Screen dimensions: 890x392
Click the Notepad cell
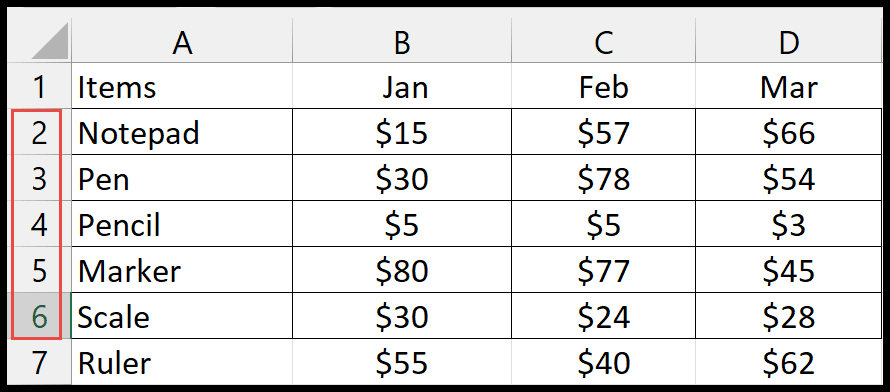(x=182, y=132)
